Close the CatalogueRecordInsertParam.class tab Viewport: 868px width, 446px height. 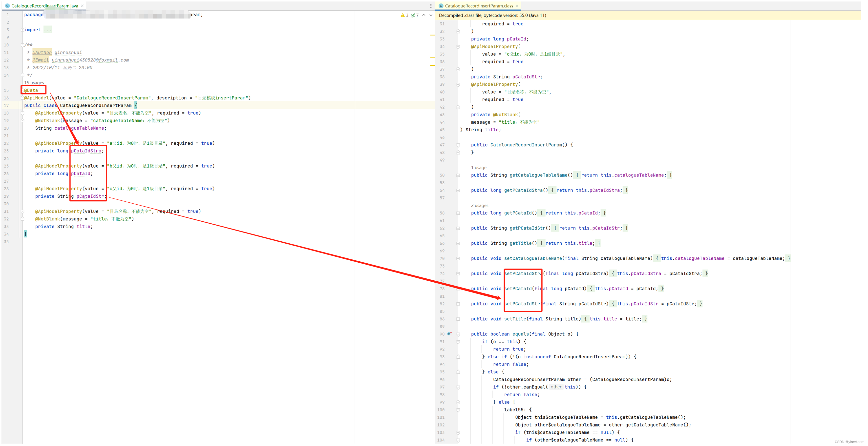tap(517, 6)
